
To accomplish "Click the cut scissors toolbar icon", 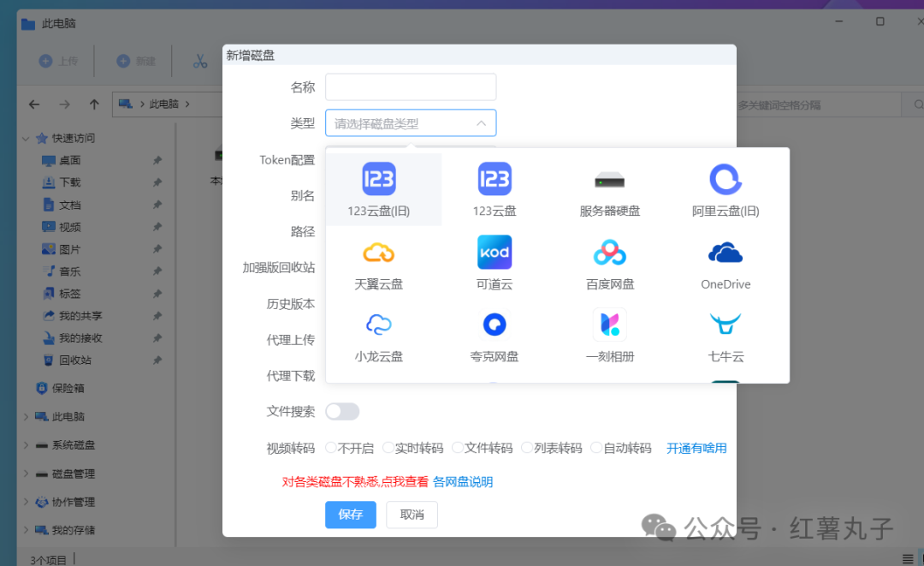I will (x=200, y=62).
